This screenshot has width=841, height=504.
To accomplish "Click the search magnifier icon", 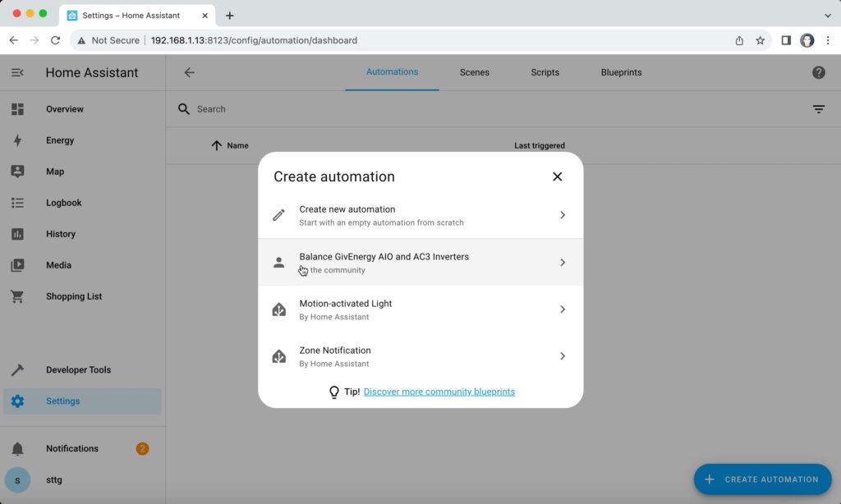I will point(183,109).
